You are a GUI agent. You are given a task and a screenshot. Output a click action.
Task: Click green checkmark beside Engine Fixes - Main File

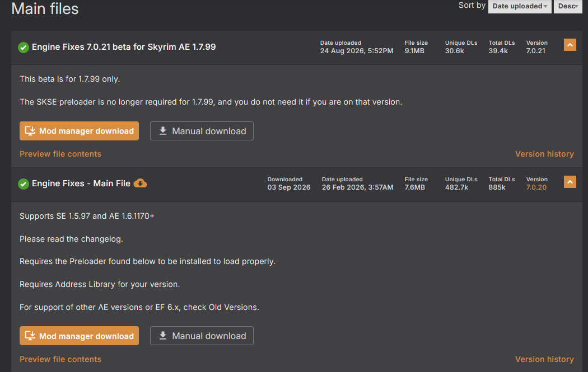pos(24,184)
